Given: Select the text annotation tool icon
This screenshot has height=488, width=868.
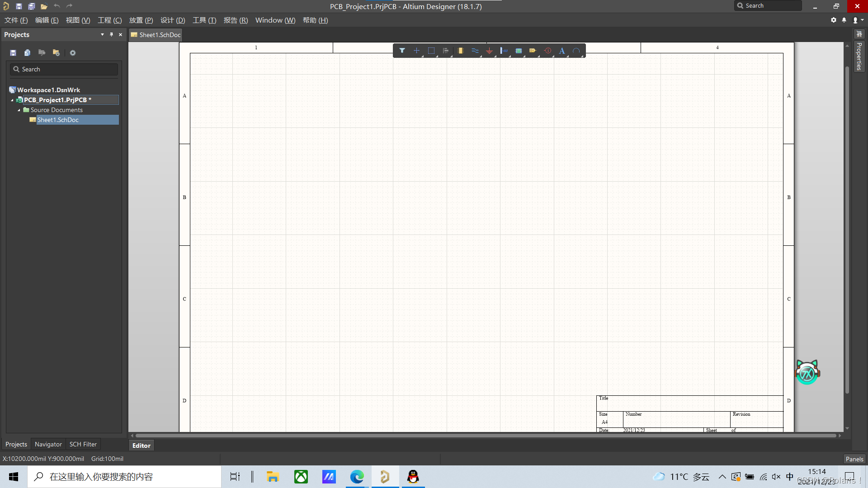Looking at the screenshot, I should tap(562, 51).
